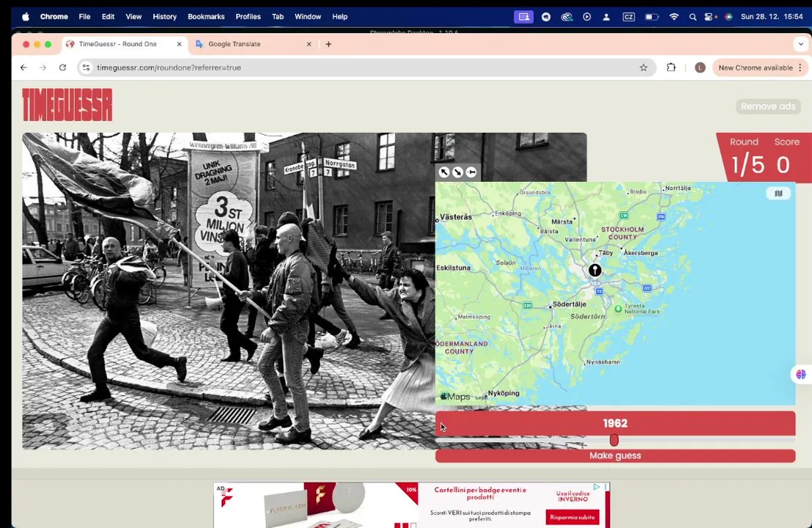Click Eskilstuna label on the map
Image resolution: width=812 pixels, height=528 pixels.
(454, 268)
